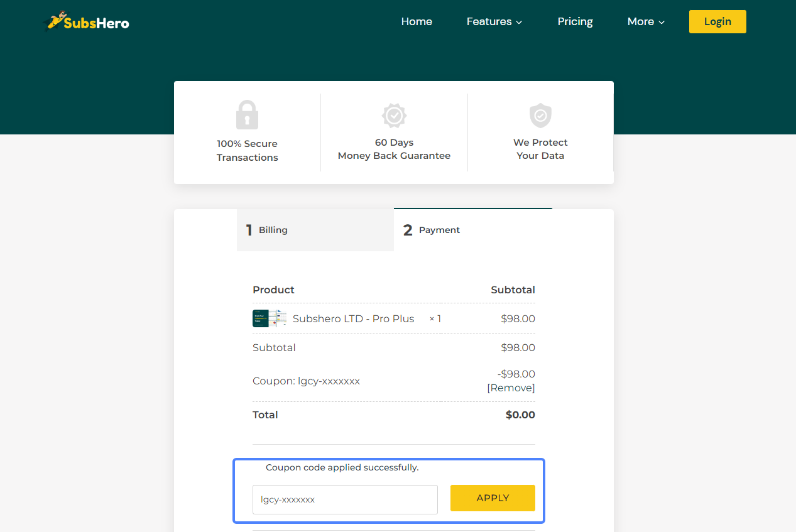Screen dimensions: 796x532
Task: Click the × 1 product quantity
Action: click(435, 318)
